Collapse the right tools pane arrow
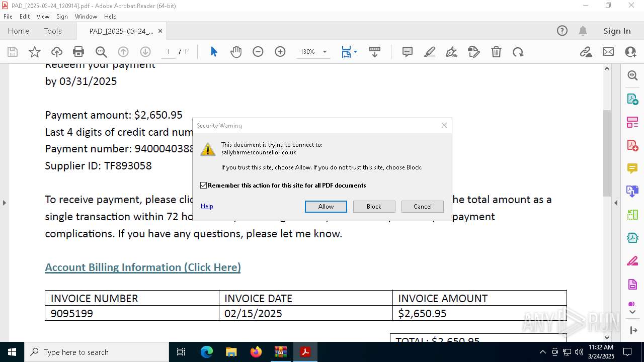 (x=616, y=203)
